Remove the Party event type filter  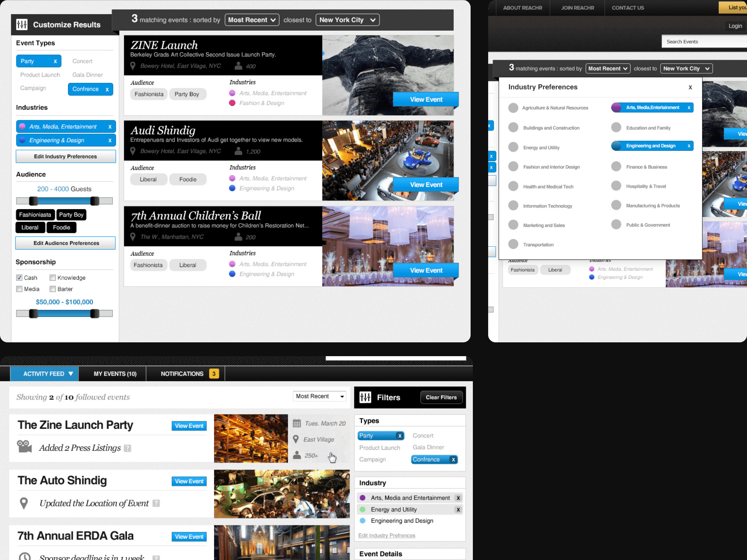[x=55, y=61]
